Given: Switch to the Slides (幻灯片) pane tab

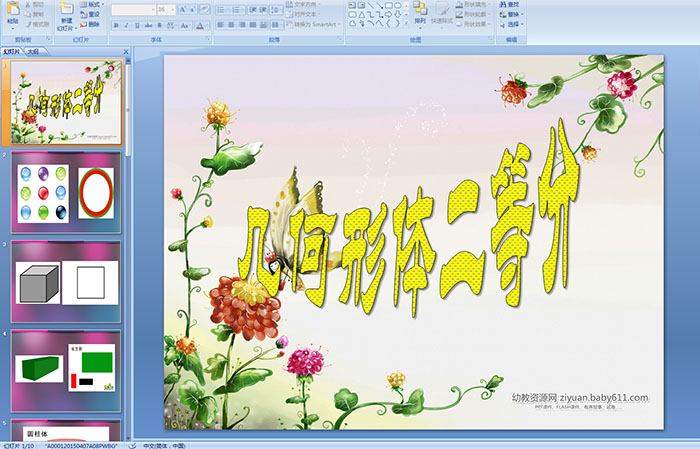Looking at the screenshot, I should pos(11,51).
